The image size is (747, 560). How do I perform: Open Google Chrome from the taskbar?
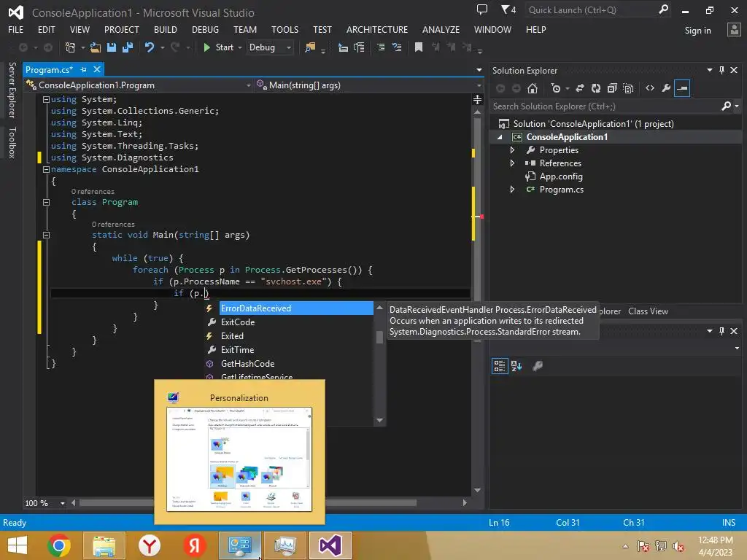pyautogui.click(x=59, y=545)
